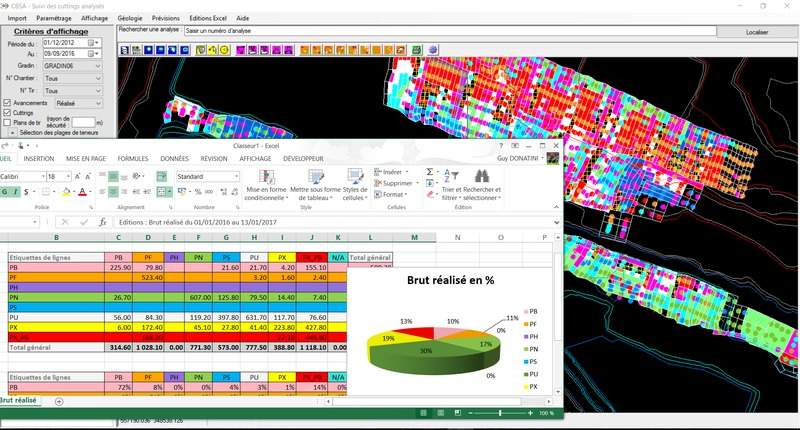Viewport: 800px width, 430px height.
Task: Click the decrease font size icon in Excel
Action: pyautogui.click(x=88, y=176)
